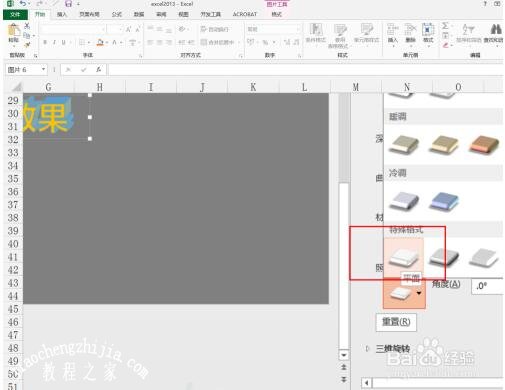Toggle Underline formatting button
505x390 pixels.
pos(63,42)
